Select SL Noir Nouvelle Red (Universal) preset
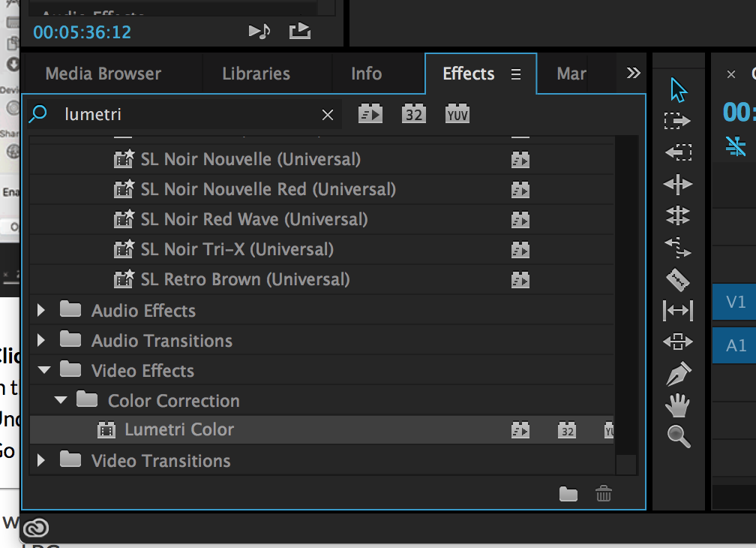 (x=322, y=190)
